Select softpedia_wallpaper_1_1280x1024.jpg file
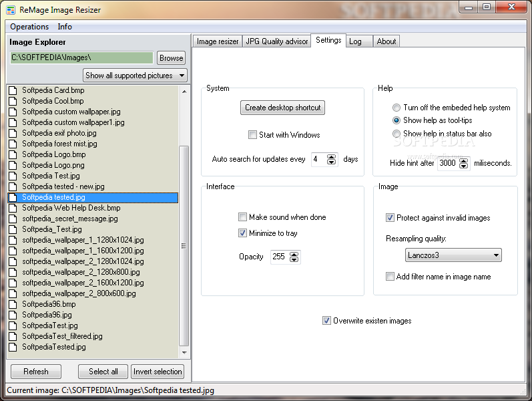This screenshot has width=532, height=401. pos(83,240)
